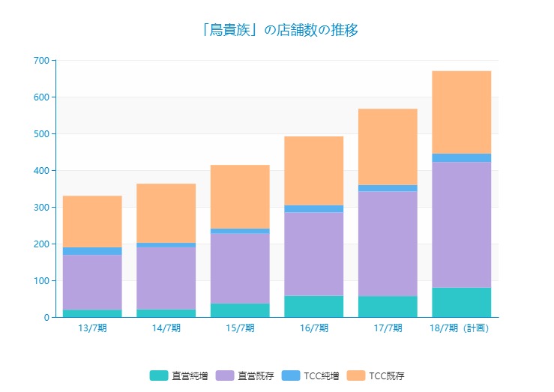The image size is (554, 392).
Task: Toggle the TCC純増 legend label text
Action: point(322,376)
